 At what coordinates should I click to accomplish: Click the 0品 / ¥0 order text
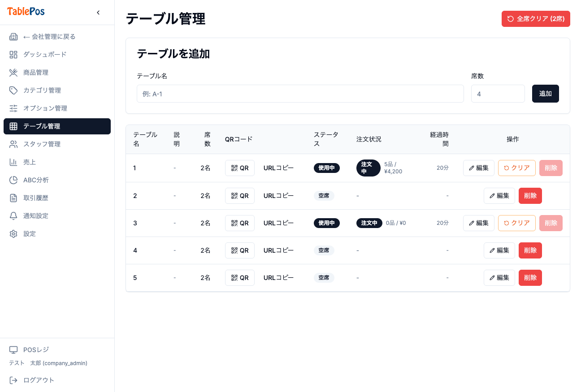(x=396, y=223)
